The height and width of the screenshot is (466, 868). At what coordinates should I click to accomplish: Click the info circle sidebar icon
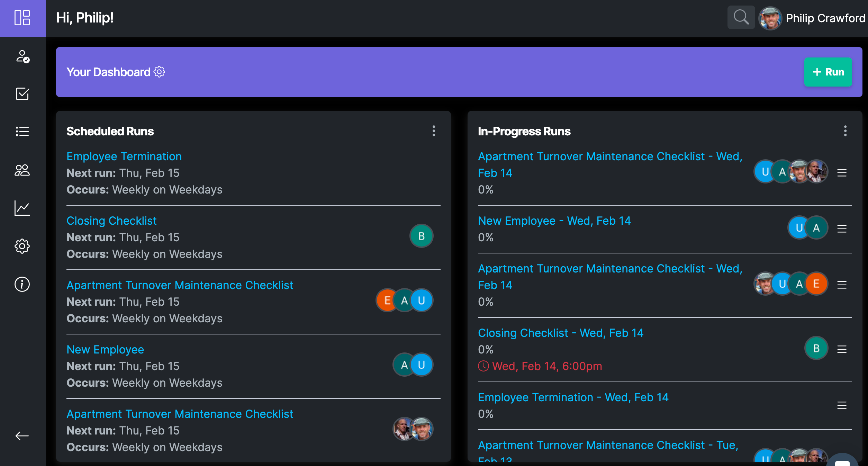coord(22,284)
